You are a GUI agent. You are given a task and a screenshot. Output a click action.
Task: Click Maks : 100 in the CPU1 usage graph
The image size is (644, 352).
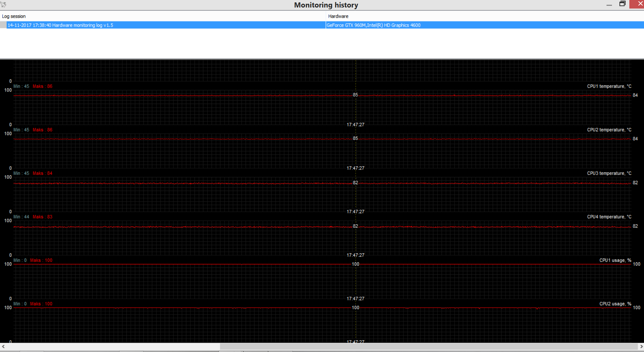click(41, 260)
